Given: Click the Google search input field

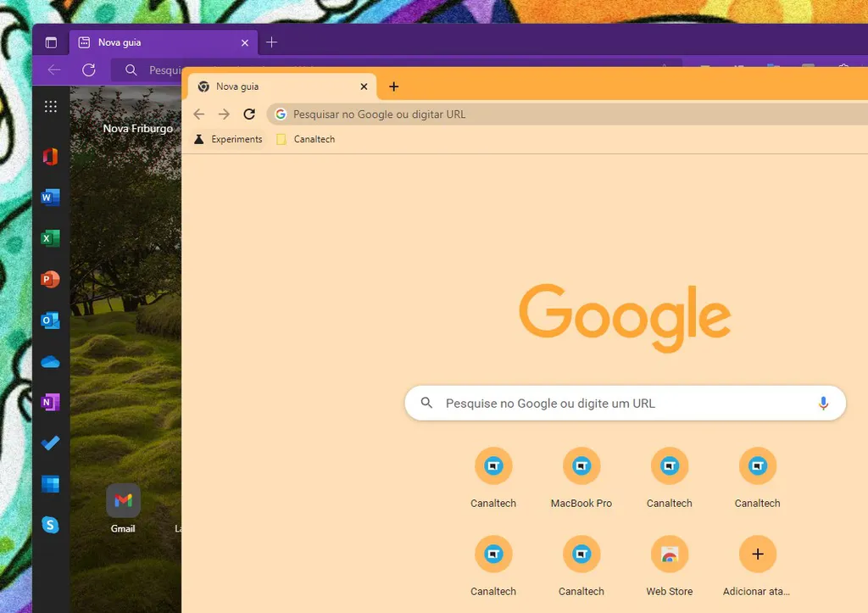Looking at the screenshot, I should click(593, 403).
